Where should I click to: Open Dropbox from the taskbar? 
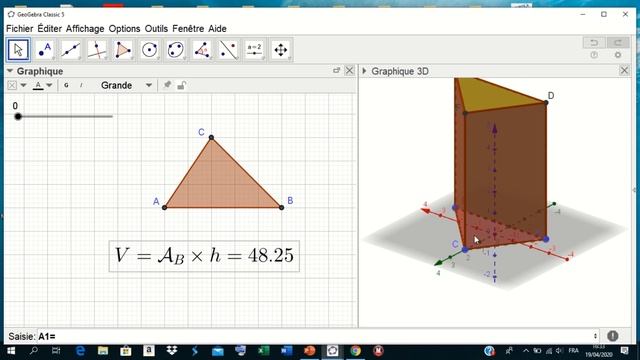point(172,351)
